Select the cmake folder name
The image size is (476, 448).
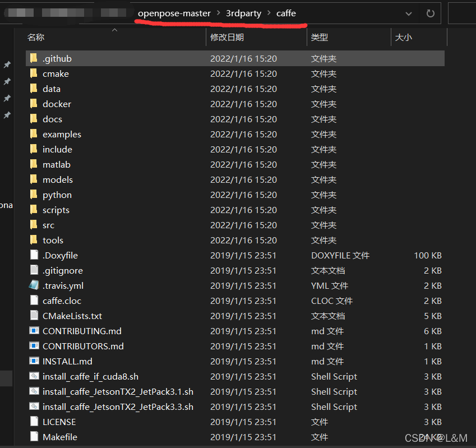56,73
